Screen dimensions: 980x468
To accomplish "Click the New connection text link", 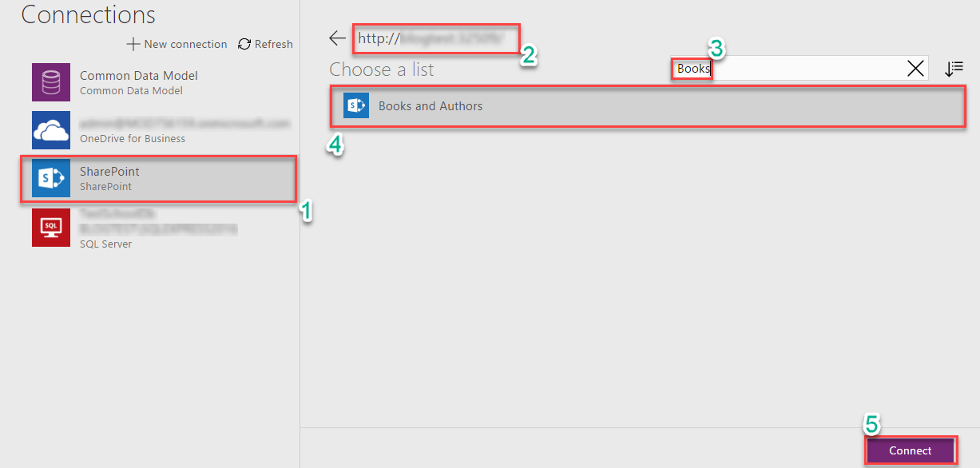I will click(x=185, y=45).
